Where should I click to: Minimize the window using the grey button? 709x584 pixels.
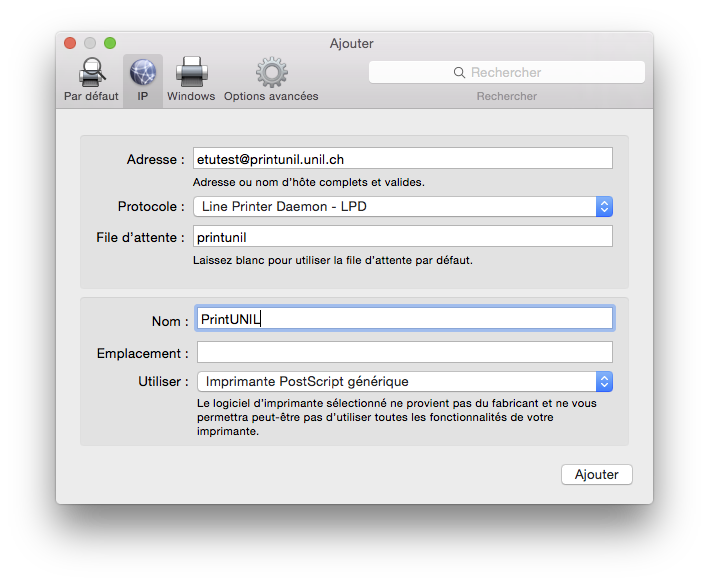pos(90,43)
